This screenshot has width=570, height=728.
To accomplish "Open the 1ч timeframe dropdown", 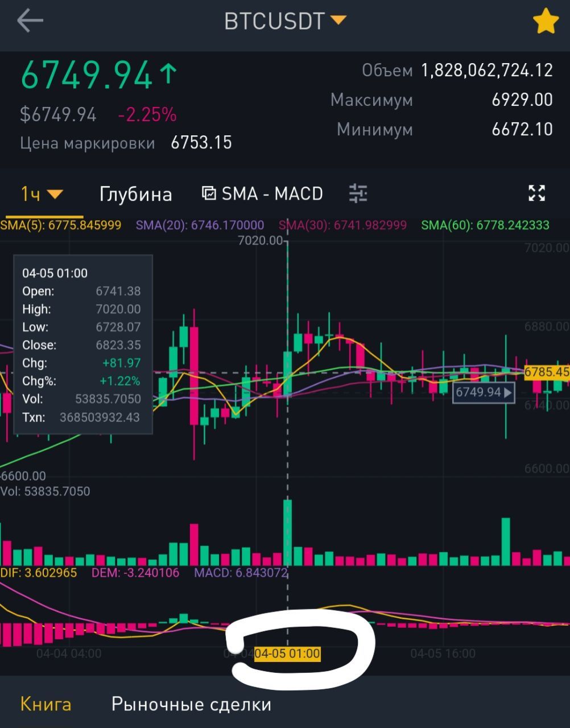I will click(42, 194).
